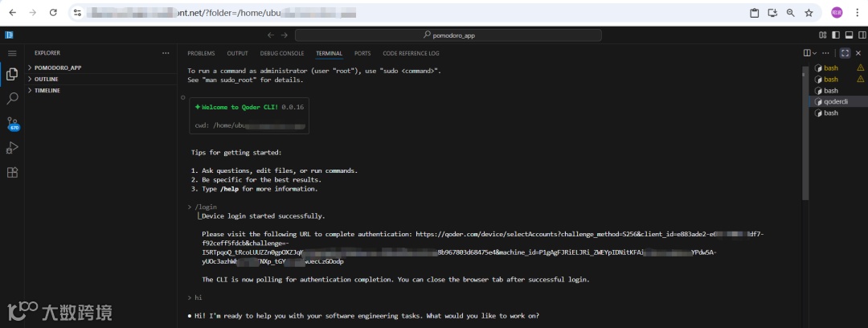Switch to the DEBUG CONSOLE tab
Image resolution: width=868 pixels, height=328 pixels.
[282, 53]
